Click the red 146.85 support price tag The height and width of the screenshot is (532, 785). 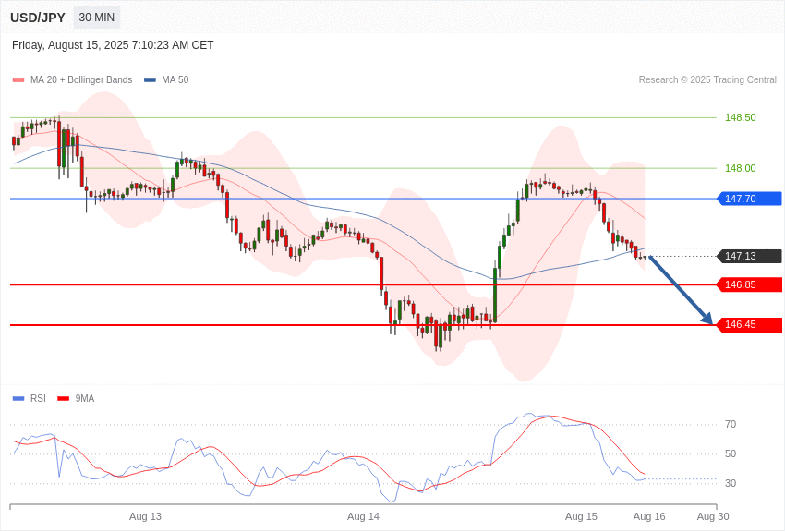[750, 284]
